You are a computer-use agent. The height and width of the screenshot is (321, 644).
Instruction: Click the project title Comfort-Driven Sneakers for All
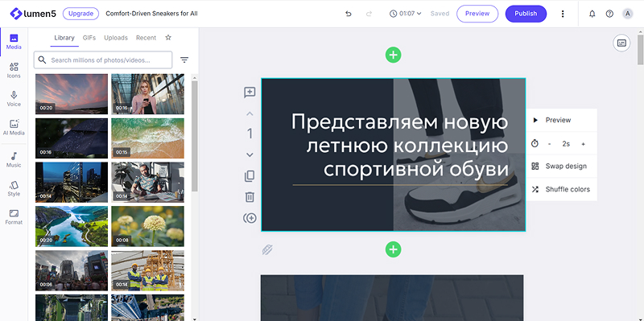151,14
